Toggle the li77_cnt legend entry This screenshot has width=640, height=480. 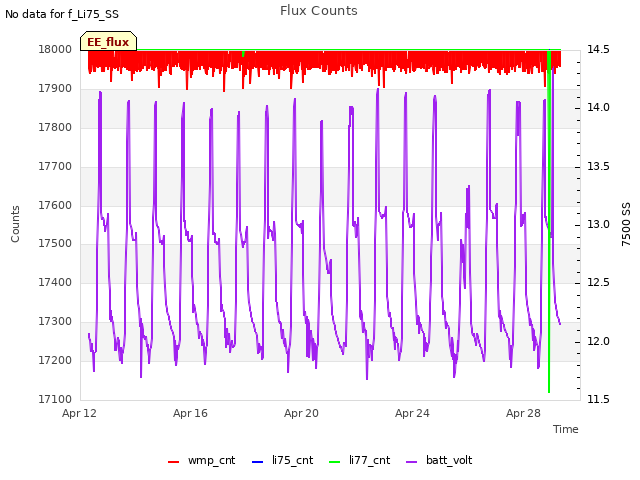point(360,460)
